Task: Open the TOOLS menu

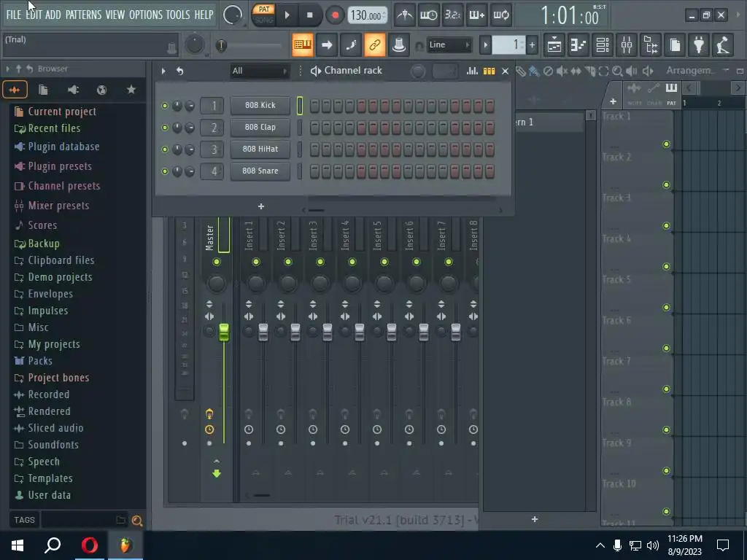Action: tap(178, 15)
